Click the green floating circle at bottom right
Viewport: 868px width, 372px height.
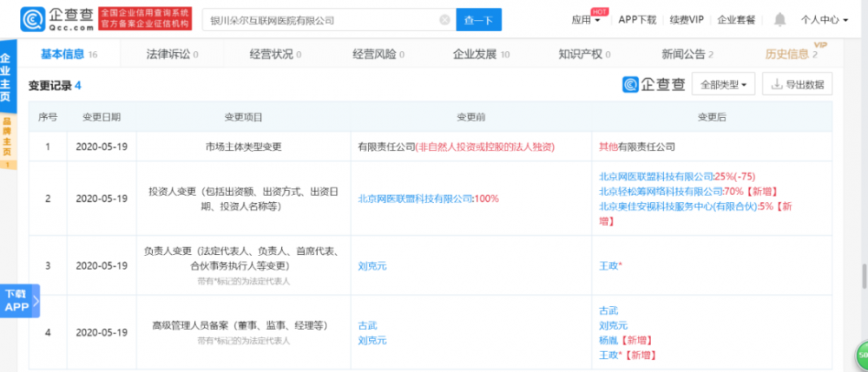tap(861, 355)
